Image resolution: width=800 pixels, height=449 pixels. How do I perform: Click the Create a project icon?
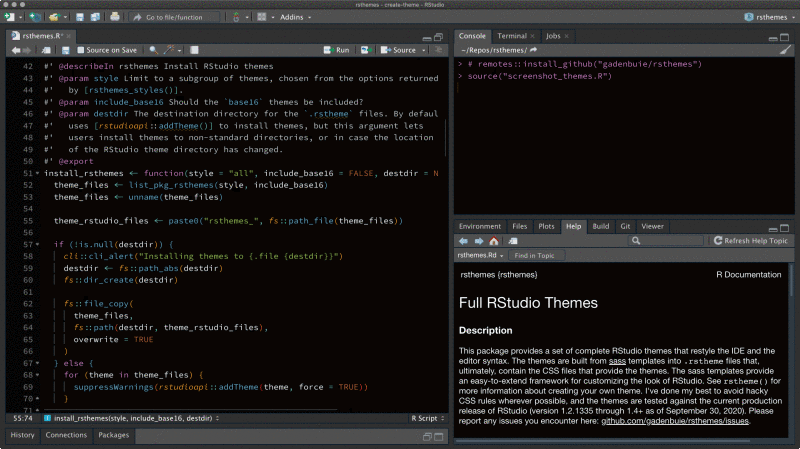tap(34, 17)
